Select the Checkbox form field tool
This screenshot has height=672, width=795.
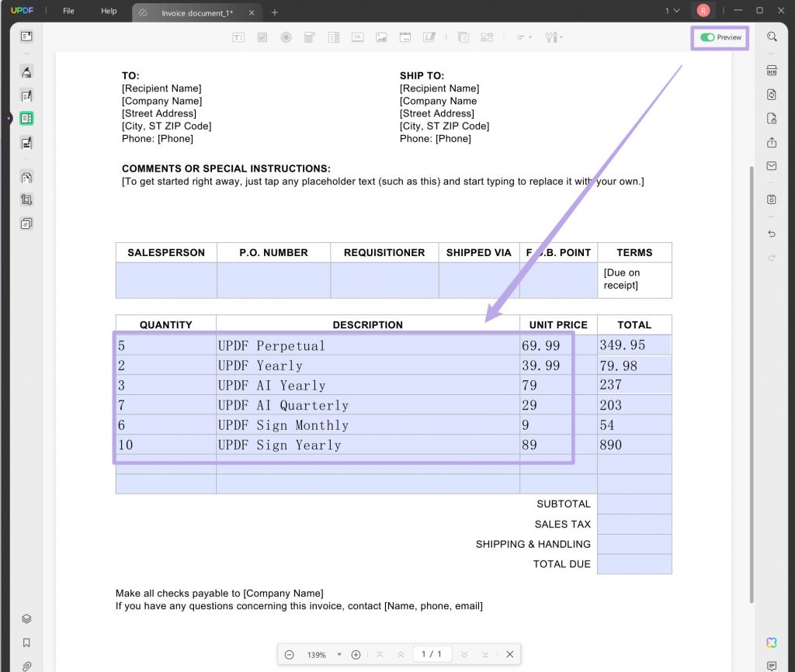coord(262,36)
